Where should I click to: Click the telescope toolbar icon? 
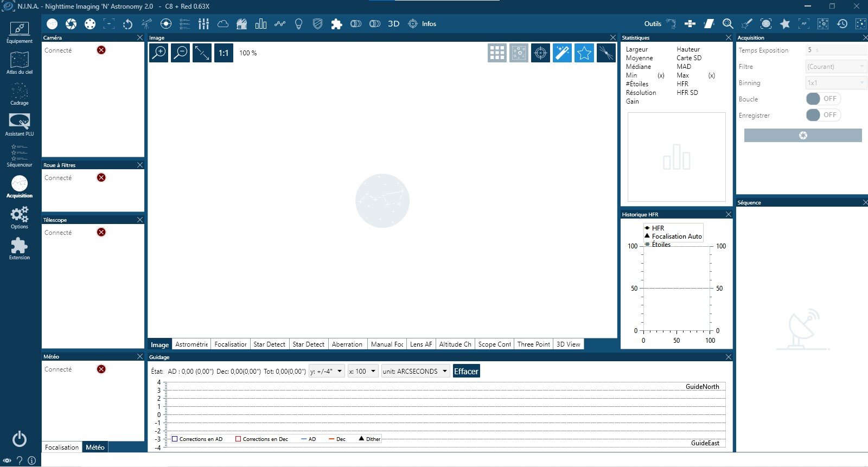[147, 24]
